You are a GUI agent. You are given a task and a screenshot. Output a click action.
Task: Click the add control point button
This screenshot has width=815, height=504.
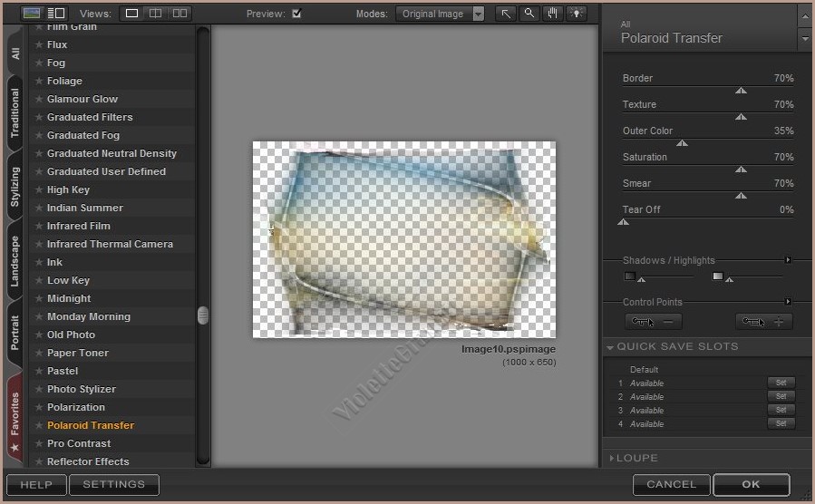click(x=763, y=321)
